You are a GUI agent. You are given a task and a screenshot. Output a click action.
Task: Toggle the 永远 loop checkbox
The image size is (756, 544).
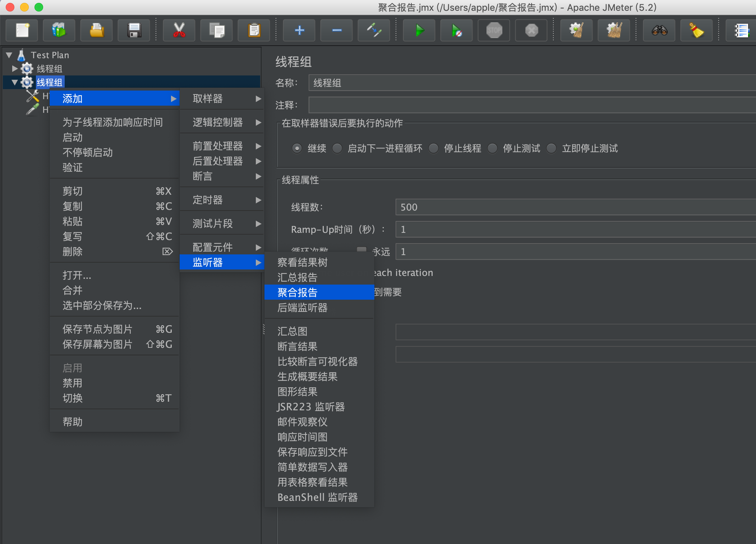tap(361, 249)
